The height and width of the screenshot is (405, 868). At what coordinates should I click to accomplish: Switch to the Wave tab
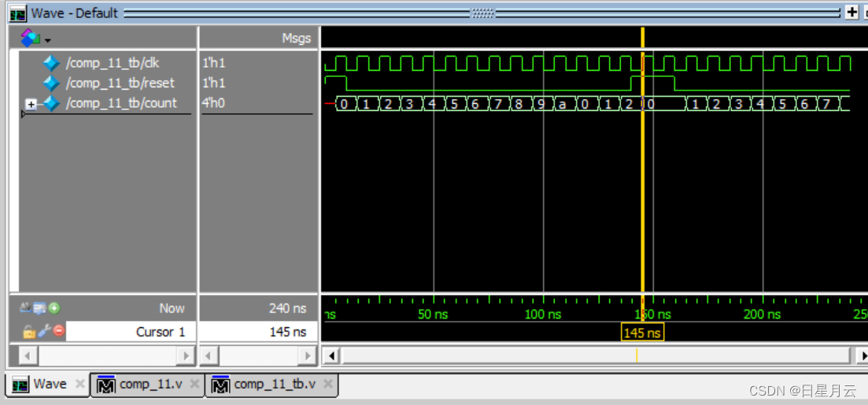tap(49, 384)
